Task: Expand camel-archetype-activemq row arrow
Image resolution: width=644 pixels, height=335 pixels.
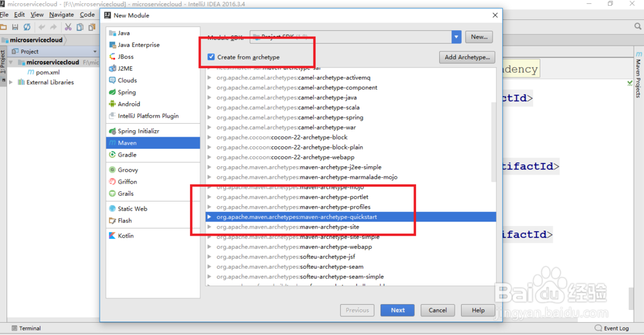Action: pyautogui.click(x=209, y=78)
